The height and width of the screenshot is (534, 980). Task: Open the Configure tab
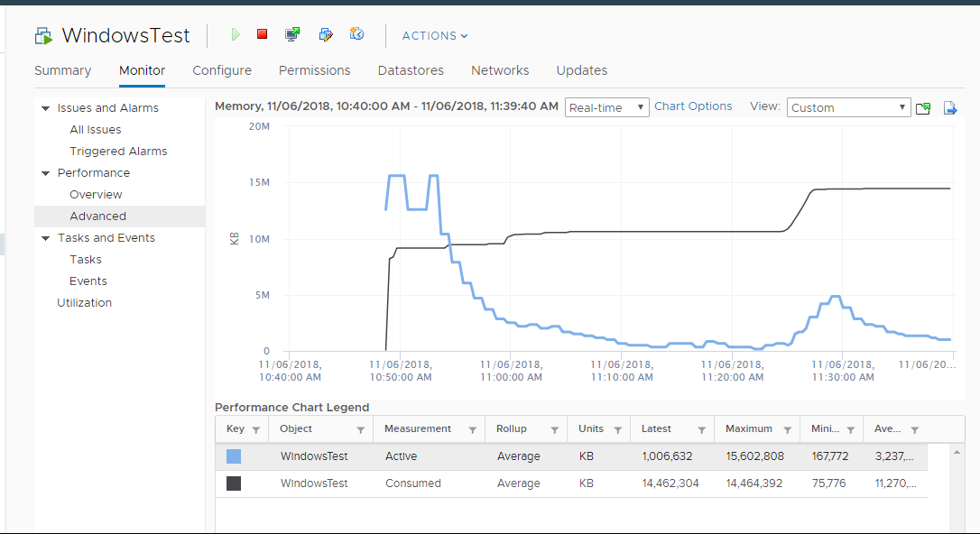(x=222, y=70)
